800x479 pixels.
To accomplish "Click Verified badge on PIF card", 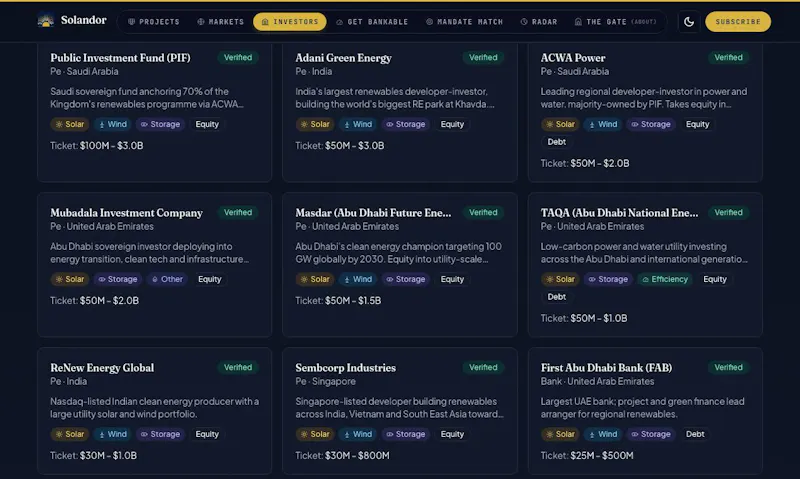I will 238,58.
